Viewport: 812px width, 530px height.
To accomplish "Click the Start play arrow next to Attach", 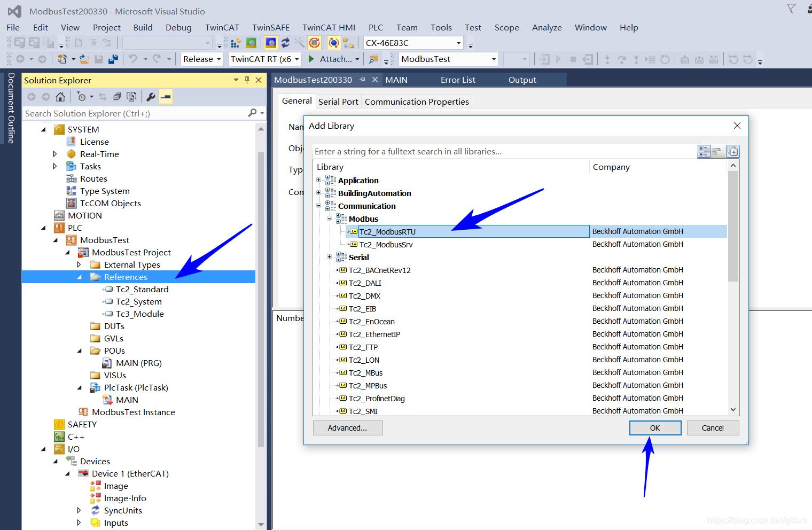I will (x=312, y=59).
